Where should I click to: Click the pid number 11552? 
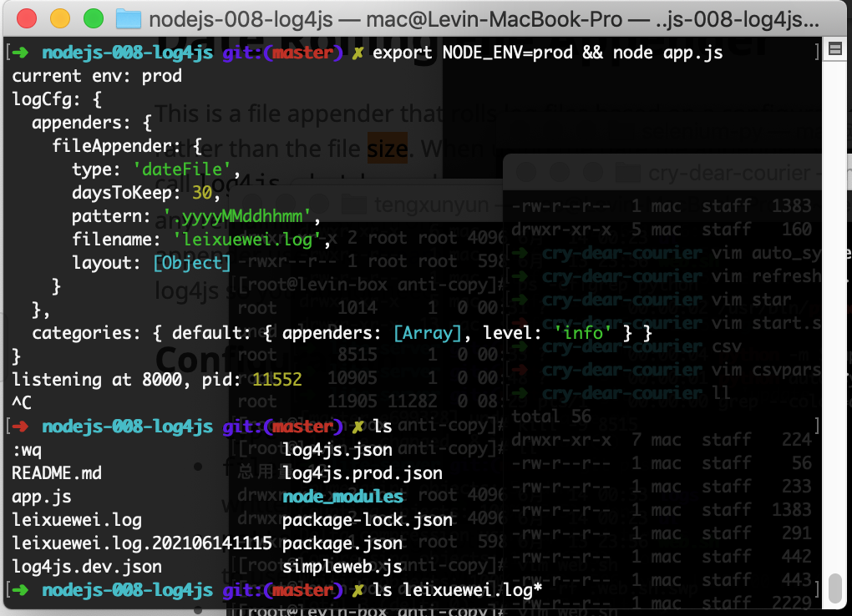tap(276, 379)
